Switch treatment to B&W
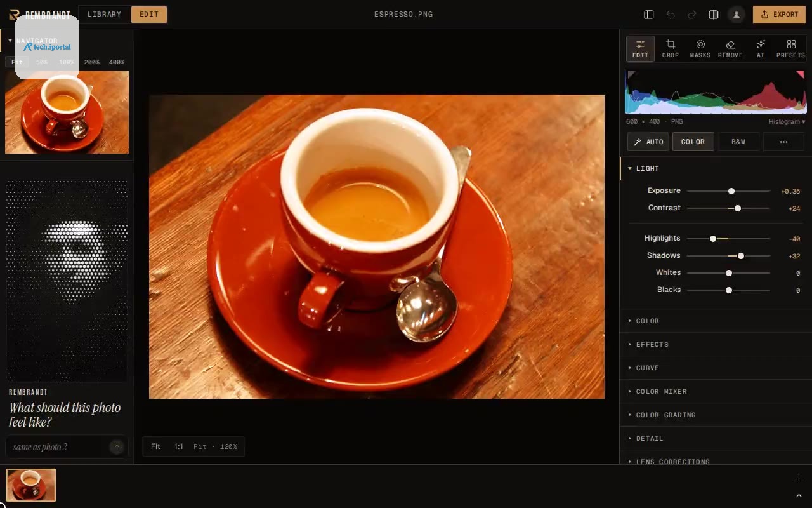Screen dimensions: 812x508 (738, 142)
